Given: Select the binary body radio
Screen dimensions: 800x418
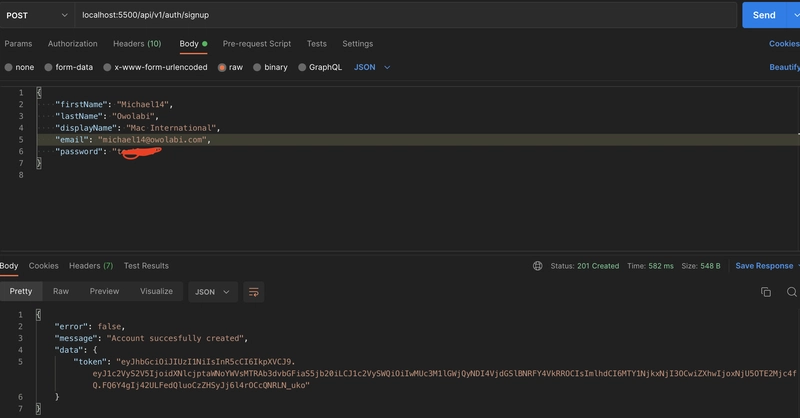Looking at the screenshot, I should 257,67.
